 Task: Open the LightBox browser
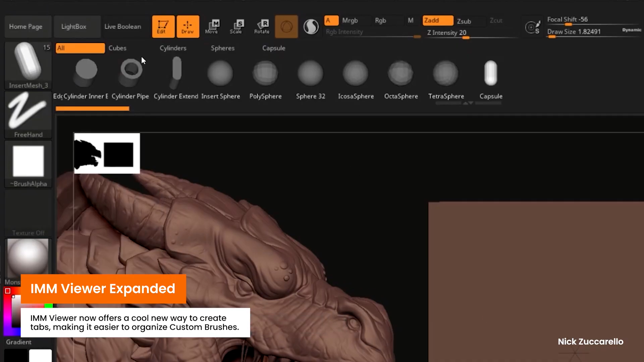[74, 26]
